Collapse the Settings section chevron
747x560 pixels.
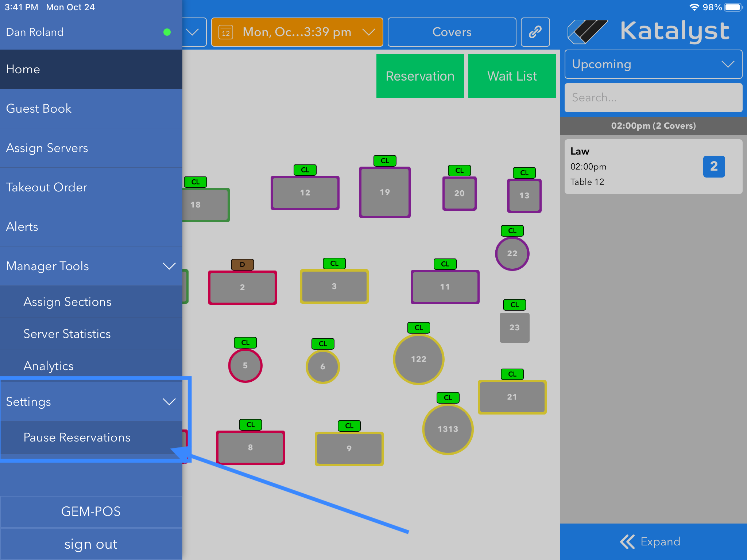169,402
